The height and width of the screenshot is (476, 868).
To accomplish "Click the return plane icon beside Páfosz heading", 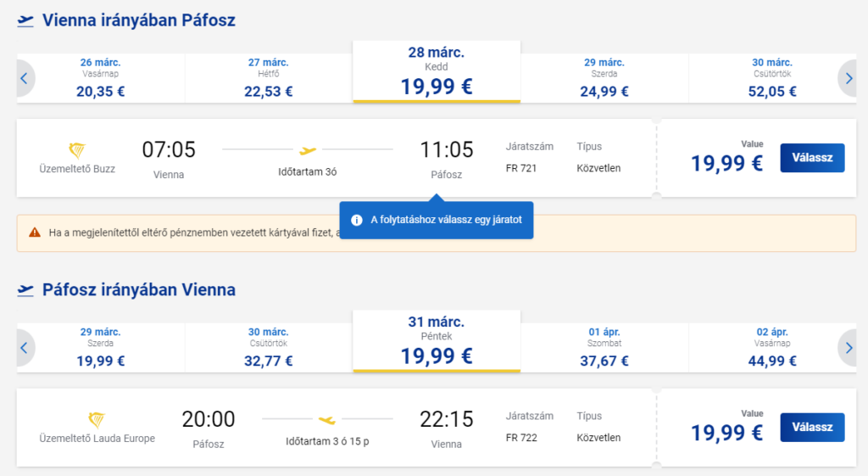I will [25, 291].
